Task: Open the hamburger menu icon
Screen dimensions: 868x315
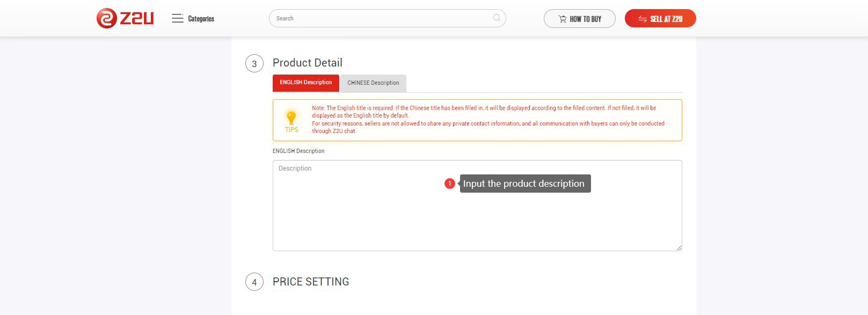Action: click(x=177, y=18)
